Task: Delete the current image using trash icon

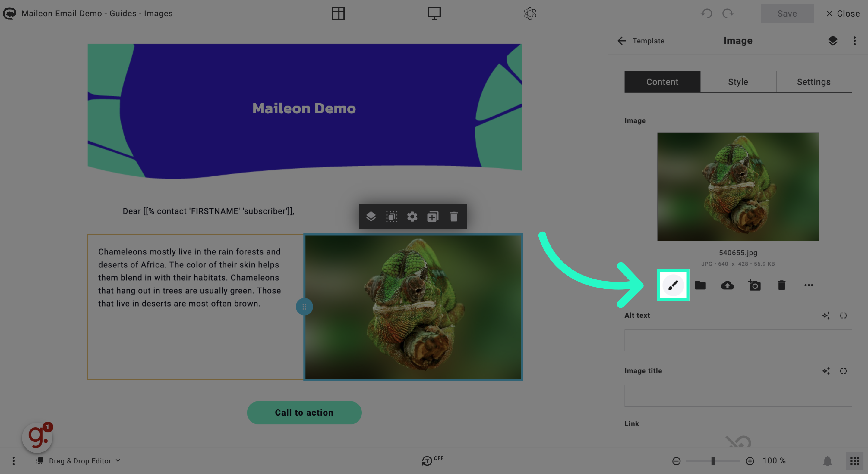Action: click(x=781, y=285)
